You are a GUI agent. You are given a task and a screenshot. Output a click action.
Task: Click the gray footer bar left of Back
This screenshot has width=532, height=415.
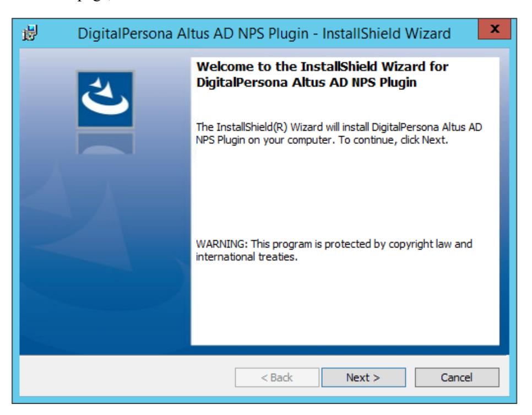127,376
